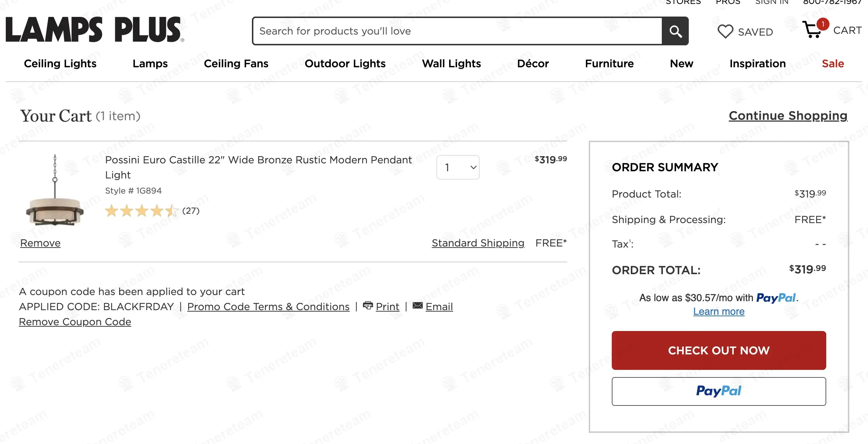Open the Outdoor Lights menu
Image resolution: width=868 pixels, height=444 pixels.
point(345,64)
